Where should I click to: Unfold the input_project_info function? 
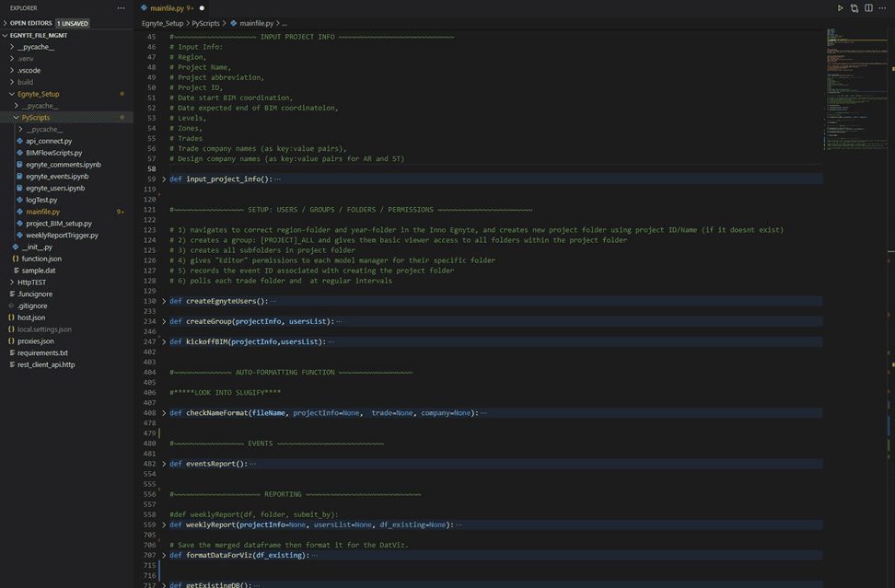pyautogui.click(x=164, y=179)
